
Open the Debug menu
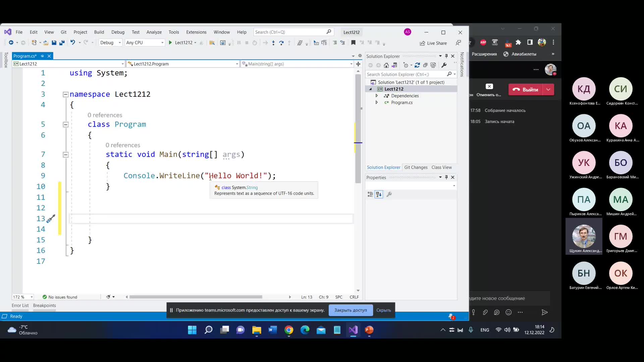pos(118,32)
